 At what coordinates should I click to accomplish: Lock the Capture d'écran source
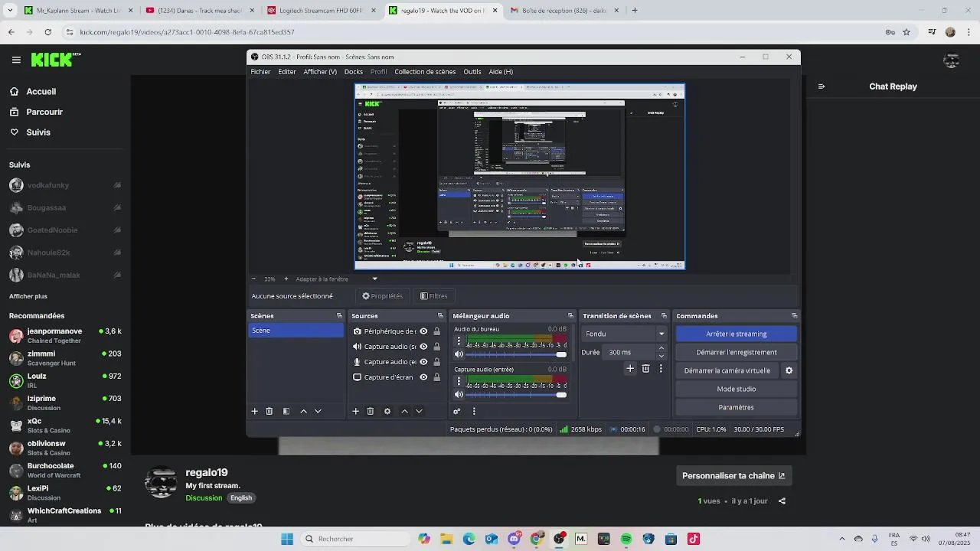[x=436, y=377]
